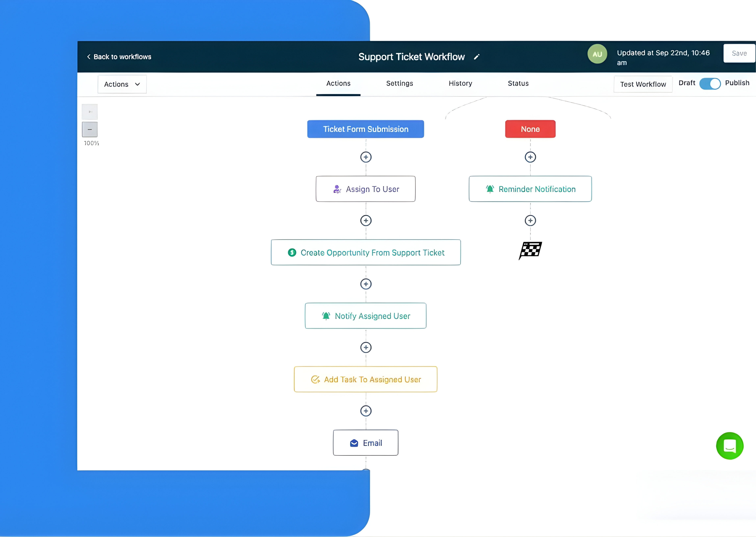Click the green icon in Create Opportunity step
This screenshot has width=756, height=537.
coord(292,252)
